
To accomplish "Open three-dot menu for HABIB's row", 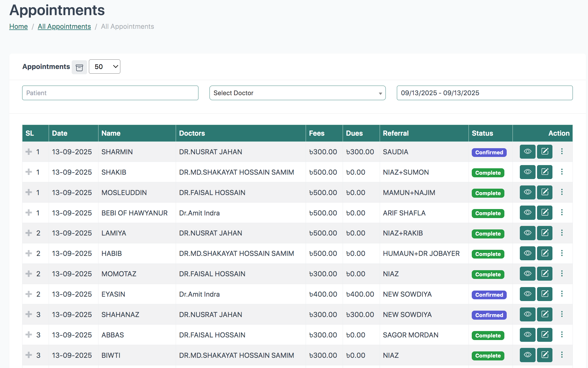I will (562, 253).
